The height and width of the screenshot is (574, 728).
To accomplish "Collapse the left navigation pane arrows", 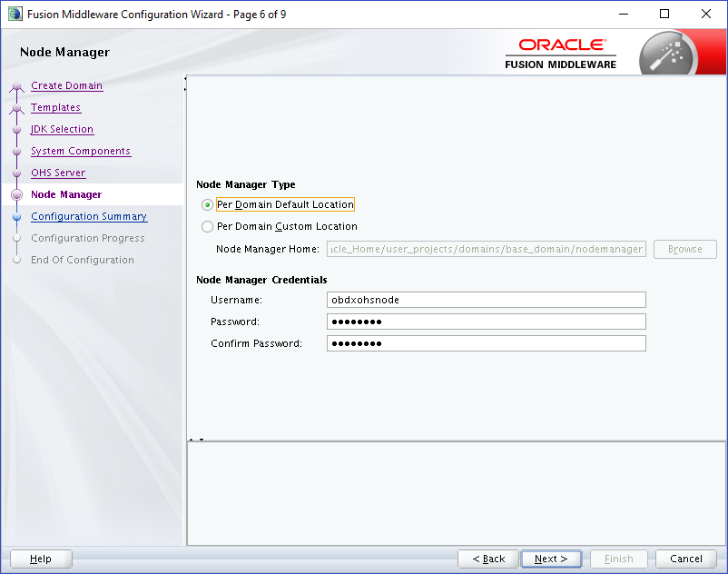I will pyautogui.click(x=185, y=84).
